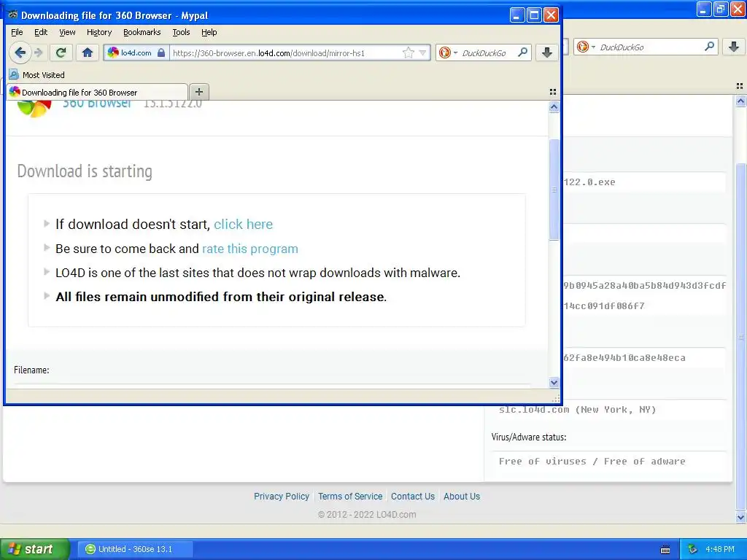Switch to Untitled - 360se 13.1 taskbar item

pyautogui.click(x=135, y=549)
